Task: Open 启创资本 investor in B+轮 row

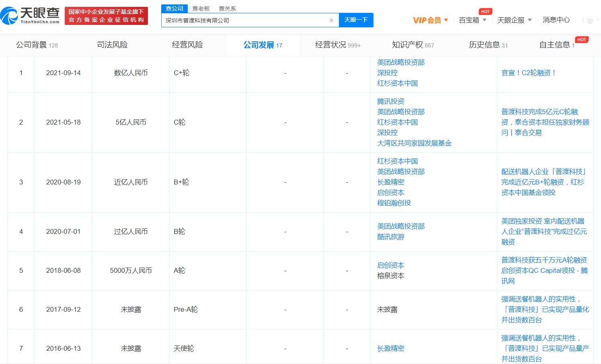Action: point(390,192)
